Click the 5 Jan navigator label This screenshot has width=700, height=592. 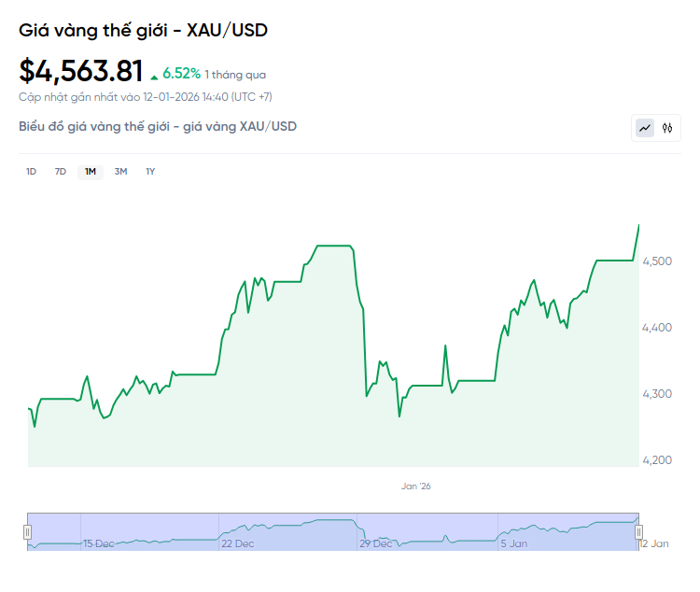[x=514, y=543]
